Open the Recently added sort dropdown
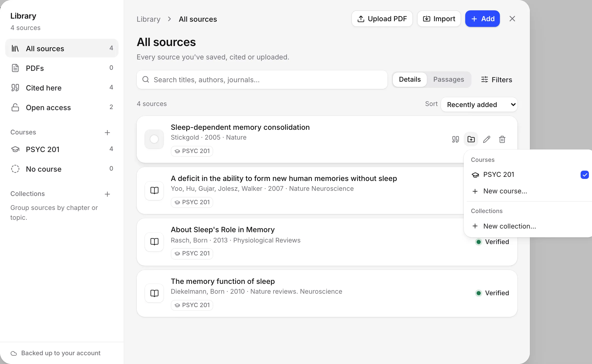This screenshot has height=364, width=592. 479,104
